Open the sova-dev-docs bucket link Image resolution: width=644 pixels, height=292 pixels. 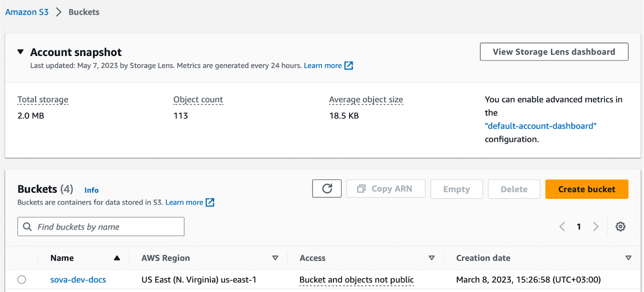click(78, 279)
